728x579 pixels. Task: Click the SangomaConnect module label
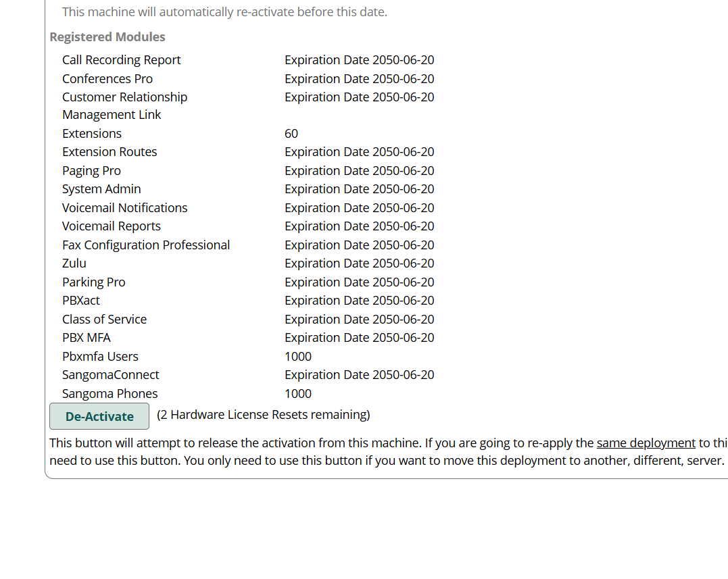[x=111, y=375]
